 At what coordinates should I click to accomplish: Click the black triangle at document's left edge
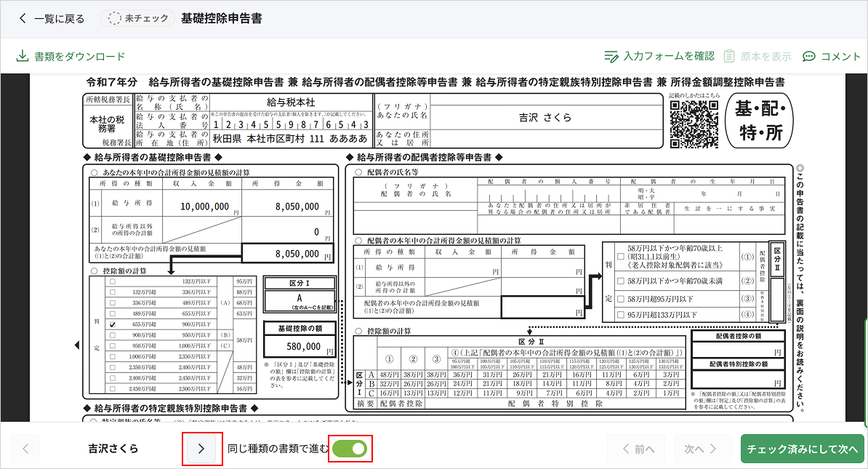pyautogui.click(x=78, y=345)
